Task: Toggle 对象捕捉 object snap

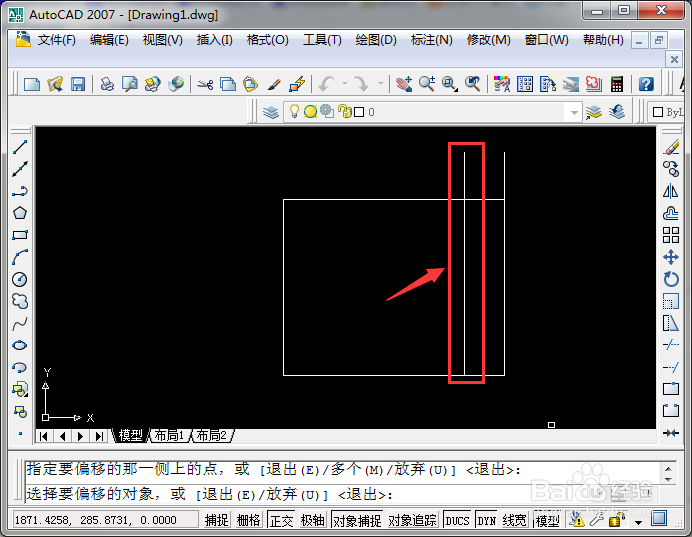Action: click(357, 521)
